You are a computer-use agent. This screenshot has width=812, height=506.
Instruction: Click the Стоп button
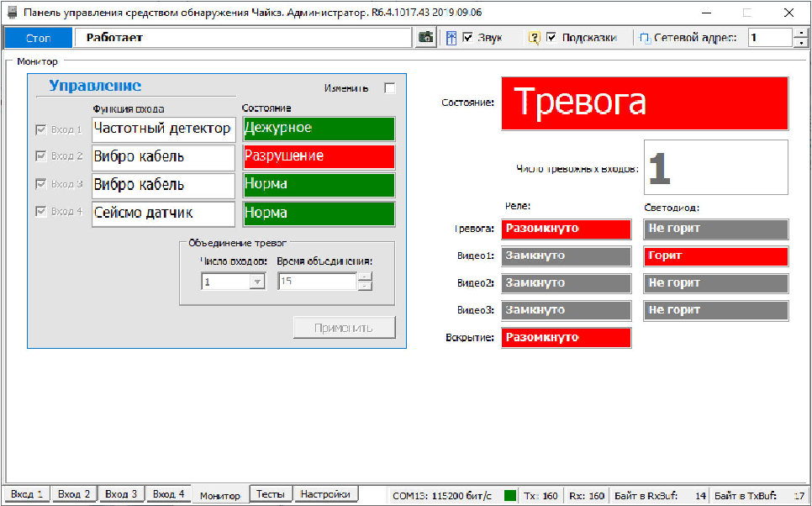(39, 38)
